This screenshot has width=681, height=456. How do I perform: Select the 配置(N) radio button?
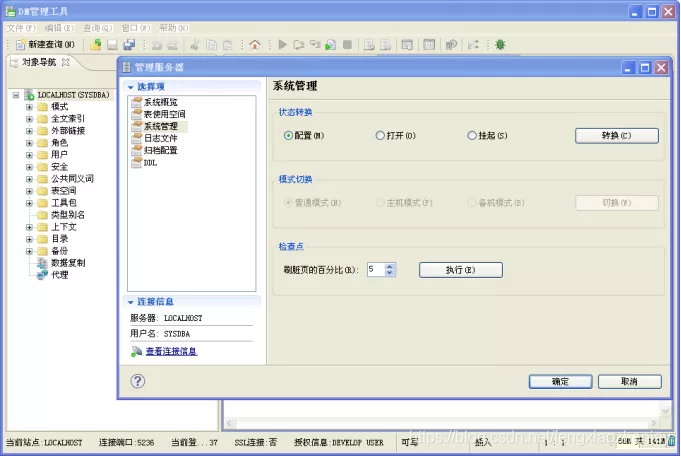click(x=288, y=135)
